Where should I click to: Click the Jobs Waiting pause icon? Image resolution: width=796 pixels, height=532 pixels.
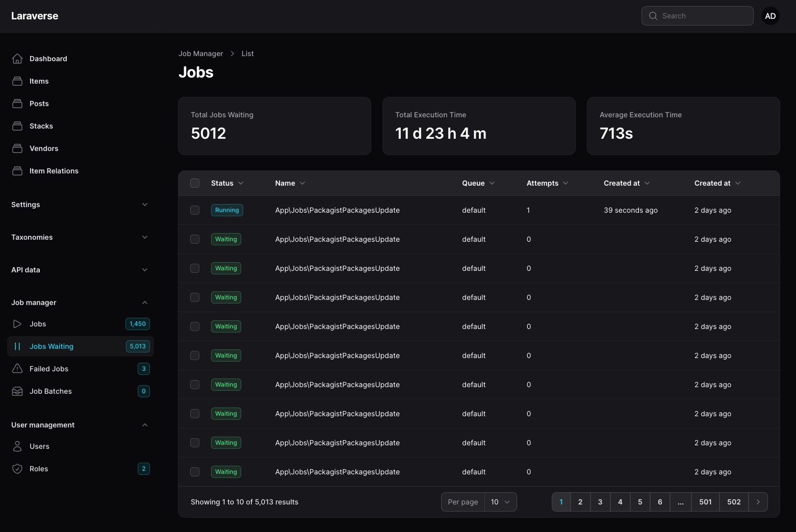[17, 346]
